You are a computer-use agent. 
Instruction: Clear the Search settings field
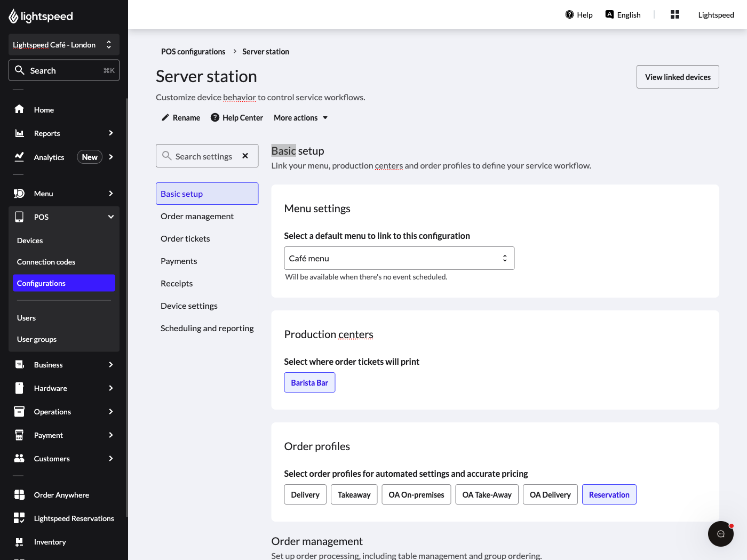click(245, 156)
